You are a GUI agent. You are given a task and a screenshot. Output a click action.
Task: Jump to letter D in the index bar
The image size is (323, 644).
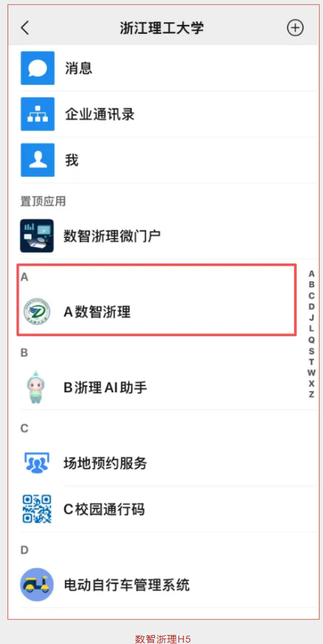coord(311,306)
